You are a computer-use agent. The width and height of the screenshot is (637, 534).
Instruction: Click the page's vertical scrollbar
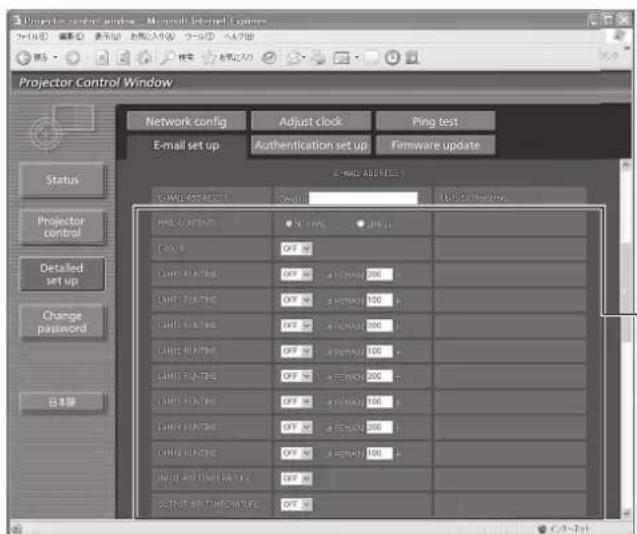pos(626,339)
